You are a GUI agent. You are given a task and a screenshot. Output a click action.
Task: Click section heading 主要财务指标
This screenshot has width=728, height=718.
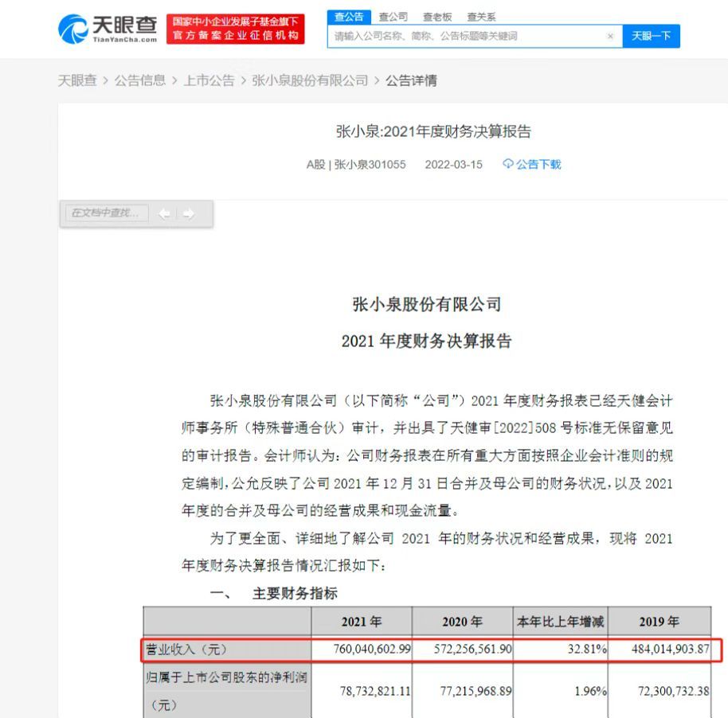(295, 593)
